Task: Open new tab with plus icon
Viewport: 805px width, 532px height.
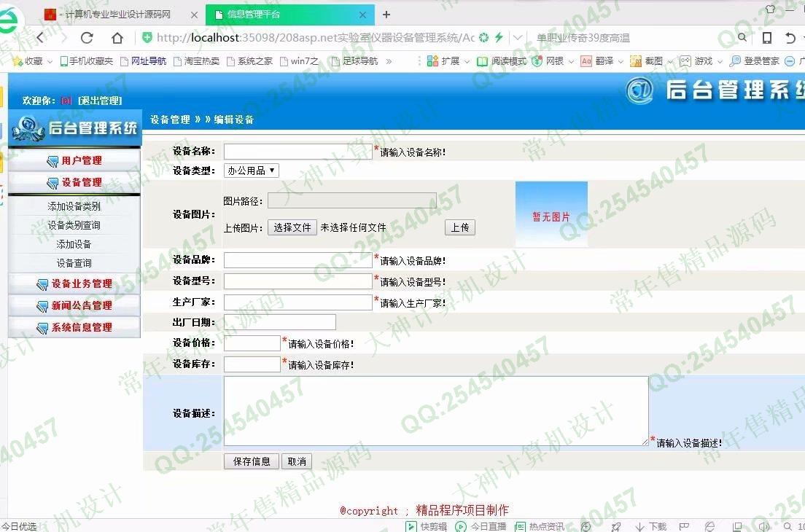Action: 386,15
